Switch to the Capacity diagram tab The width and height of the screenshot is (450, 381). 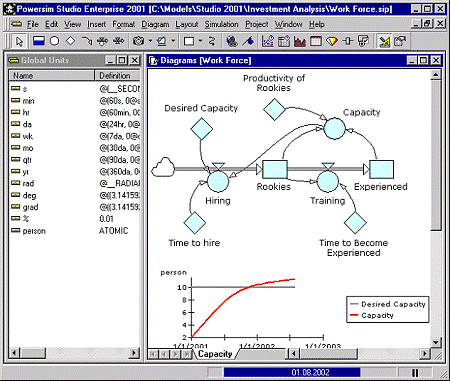point(215,354)
